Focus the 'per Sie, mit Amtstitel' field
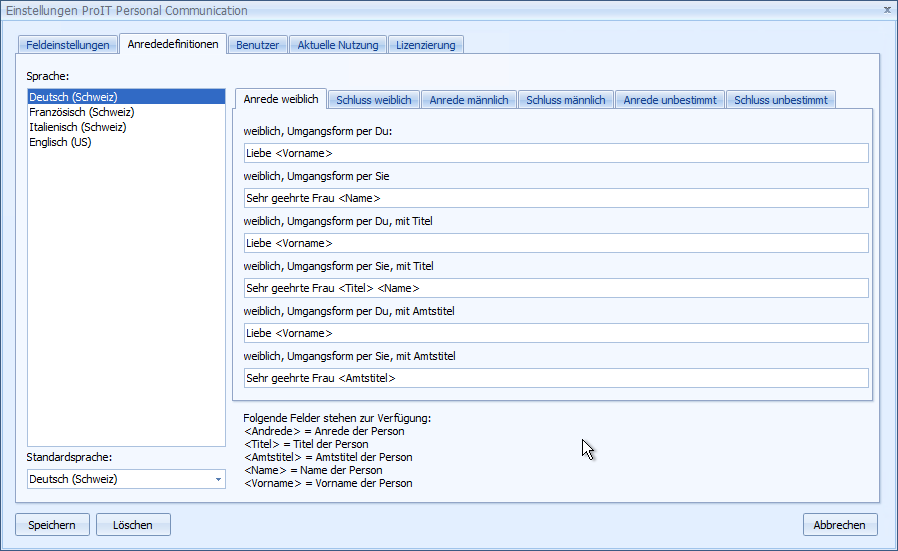 click(556, 378)
